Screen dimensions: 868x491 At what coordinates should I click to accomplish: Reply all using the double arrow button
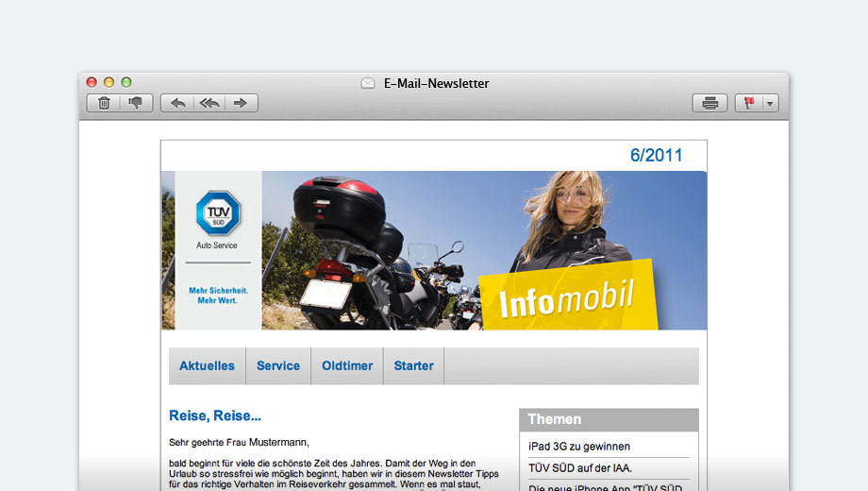pos(209,103)
